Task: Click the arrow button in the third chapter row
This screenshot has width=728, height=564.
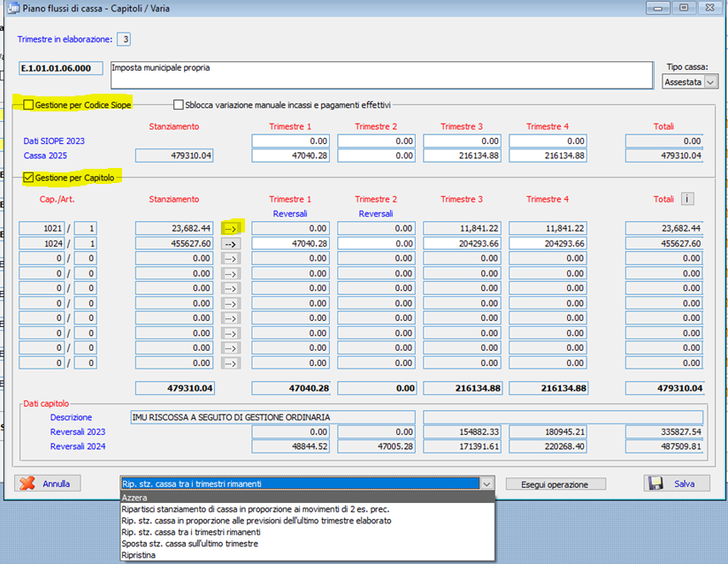Action: point(230,258)
